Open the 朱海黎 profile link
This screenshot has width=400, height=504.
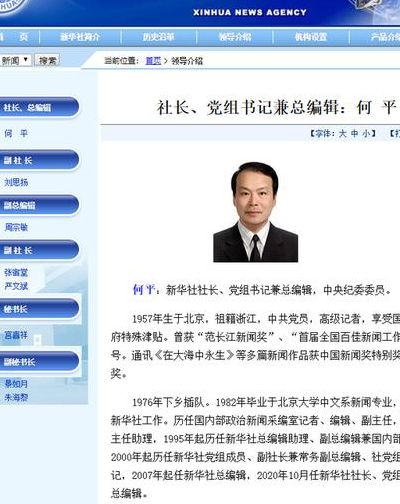[16, 397]
